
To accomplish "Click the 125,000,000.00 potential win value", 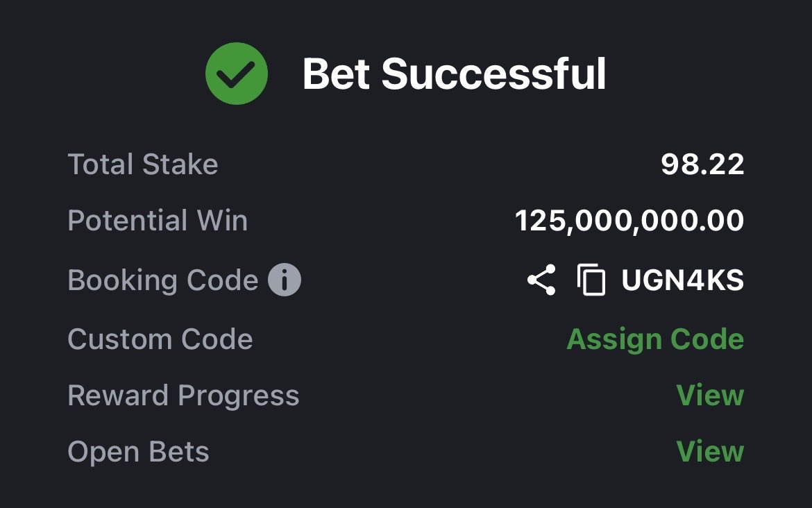I will click(x=629, y=221).
